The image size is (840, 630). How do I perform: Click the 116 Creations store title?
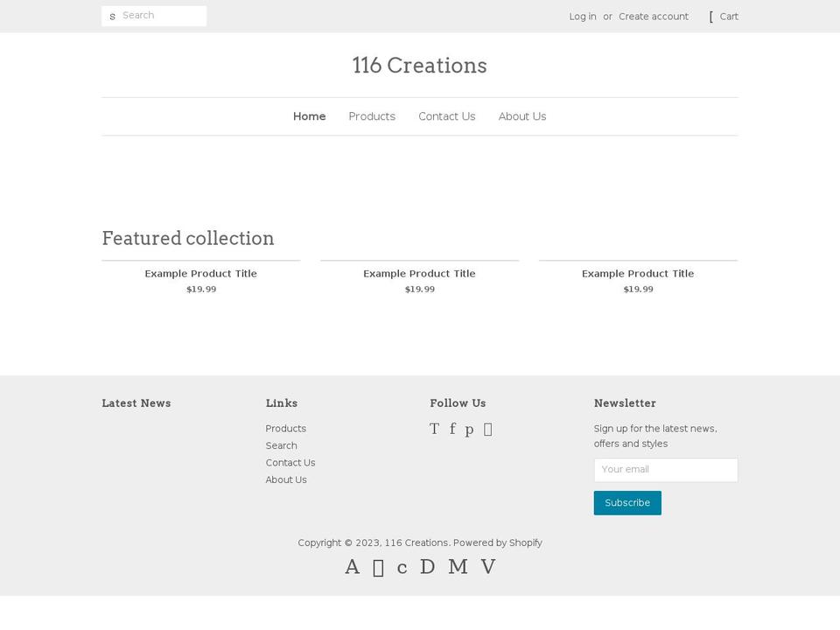[x=419, y=66]
